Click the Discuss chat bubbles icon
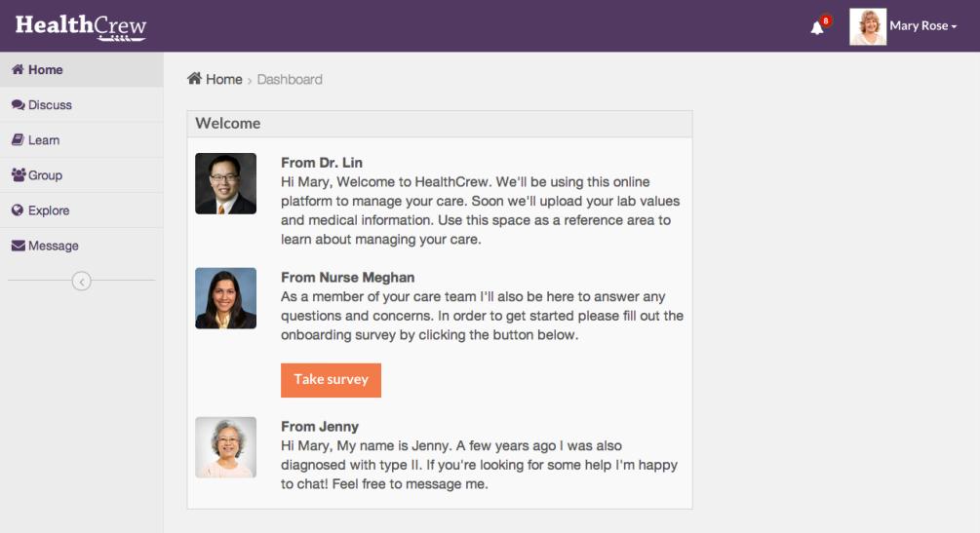 click(x=19, y=105)
